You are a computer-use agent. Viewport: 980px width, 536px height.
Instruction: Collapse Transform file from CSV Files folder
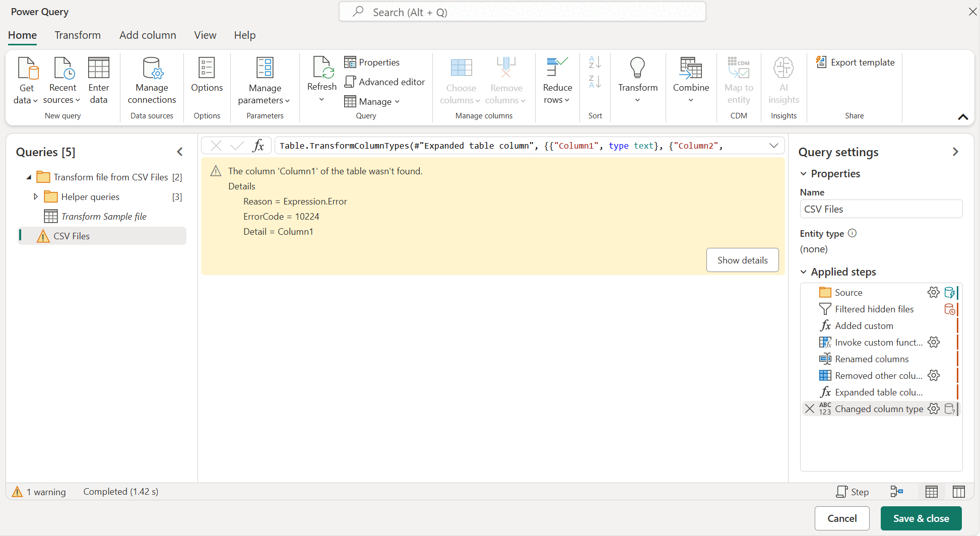(x=29, y=177)
